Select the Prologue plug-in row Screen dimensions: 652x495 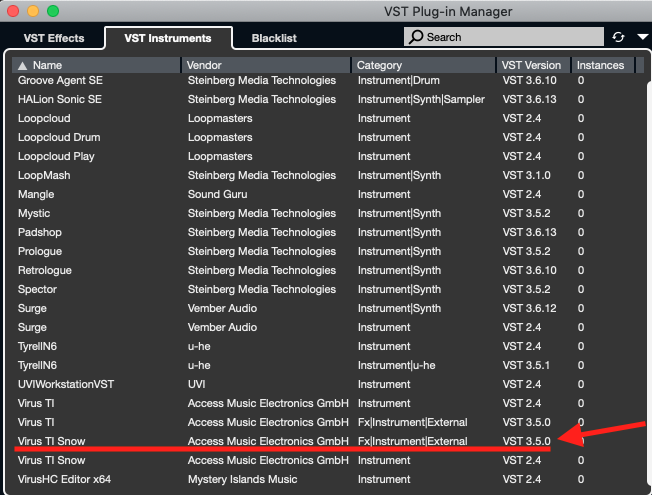[328, 251]
